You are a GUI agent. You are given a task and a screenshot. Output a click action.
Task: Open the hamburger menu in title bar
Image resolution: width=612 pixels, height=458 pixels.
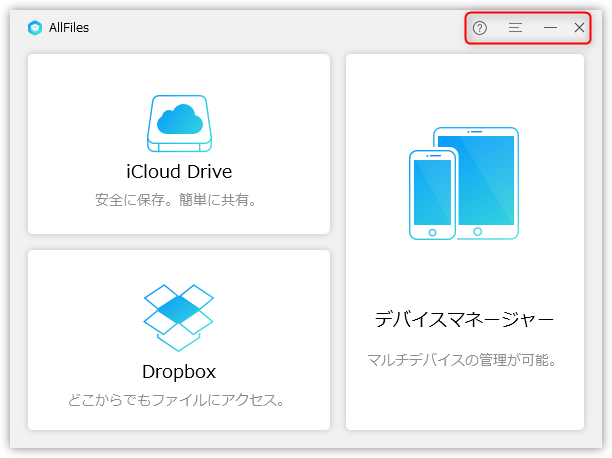[x=515, y=28]
